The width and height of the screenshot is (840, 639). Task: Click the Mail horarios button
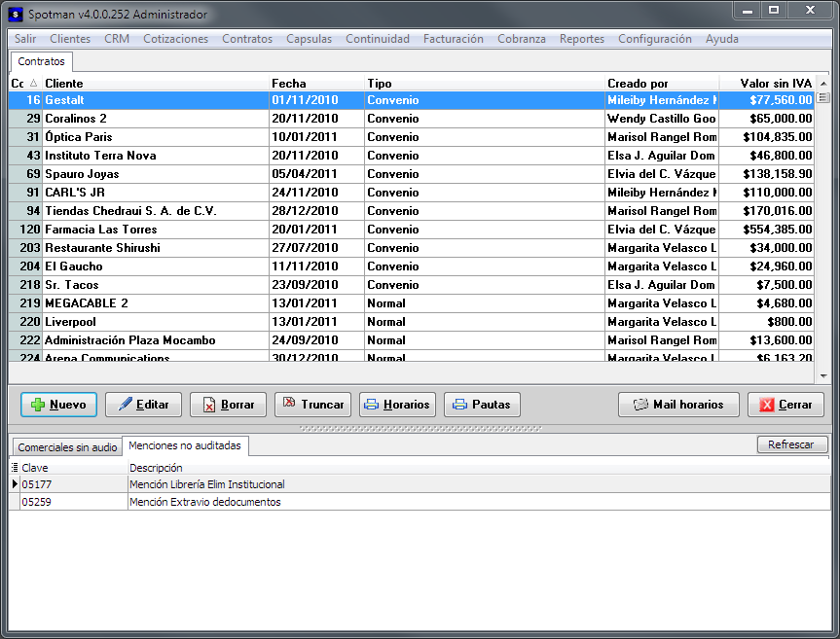click(x=678, y=405)
